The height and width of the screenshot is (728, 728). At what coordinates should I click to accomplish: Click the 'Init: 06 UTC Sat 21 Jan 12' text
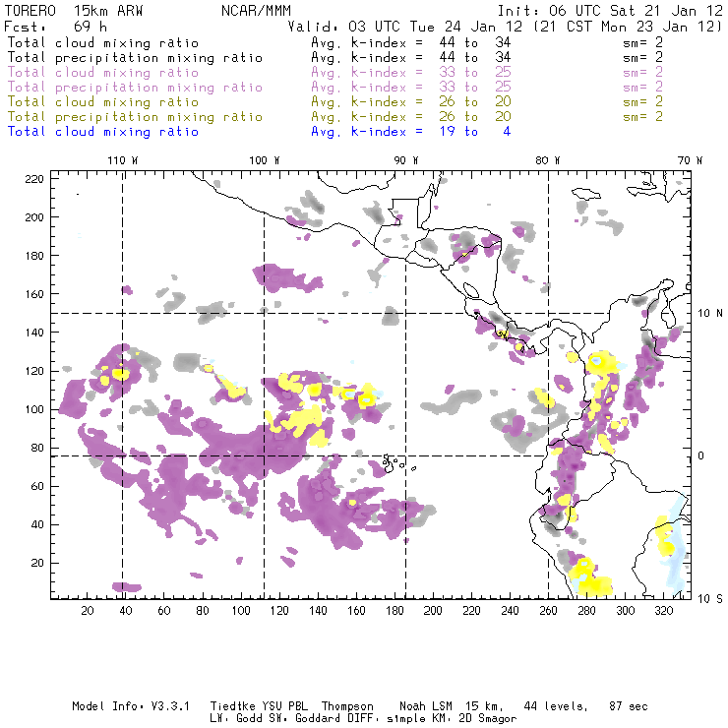coord(610,11)
